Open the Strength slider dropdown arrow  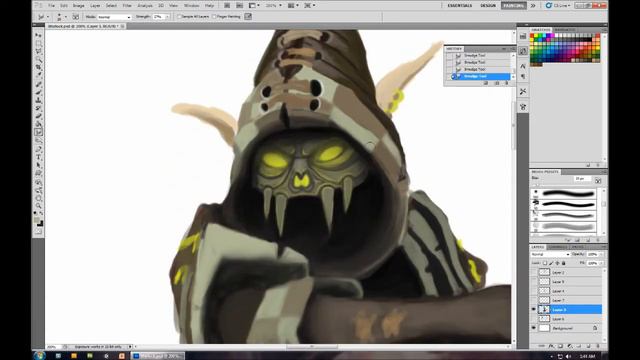tap(167, 17)
